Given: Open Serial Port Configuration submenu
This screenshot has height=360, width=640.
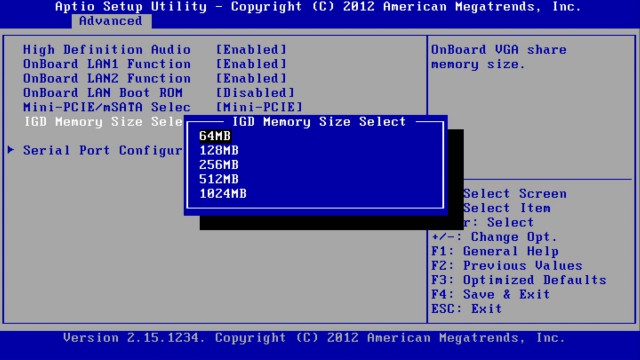Looking at the screenshot, I should tap(102, 150).
